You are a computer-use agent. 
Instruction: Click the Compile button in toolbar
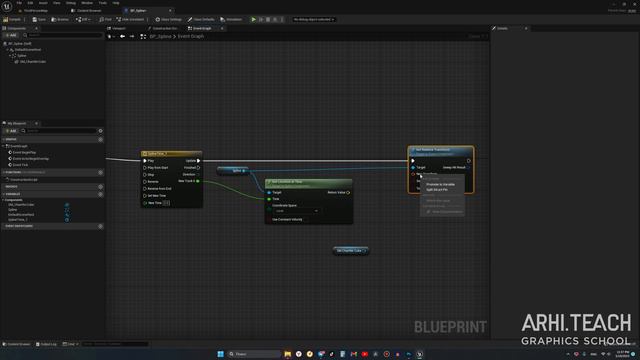click(12, 19)
